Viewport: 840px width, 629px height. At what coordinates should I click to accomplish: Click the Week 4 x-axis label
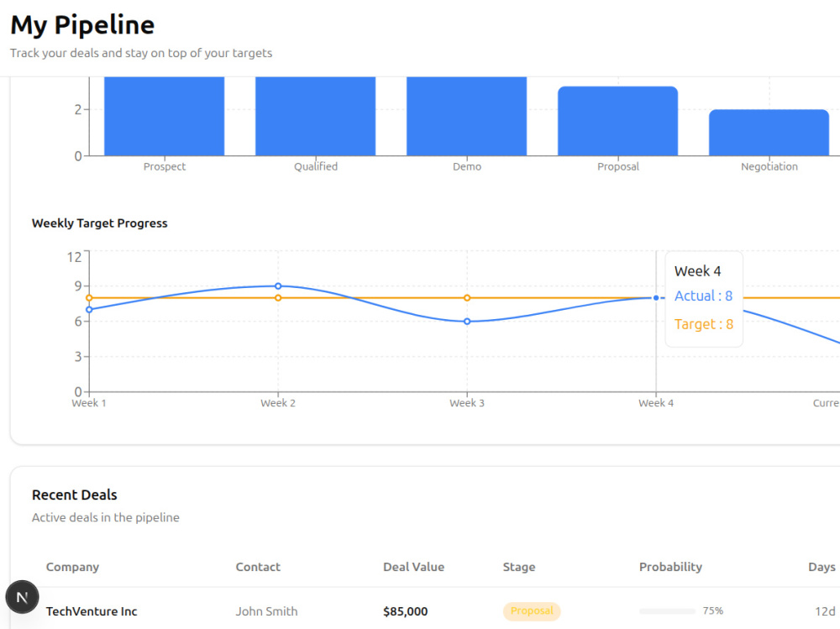click(x=656, y=403)
